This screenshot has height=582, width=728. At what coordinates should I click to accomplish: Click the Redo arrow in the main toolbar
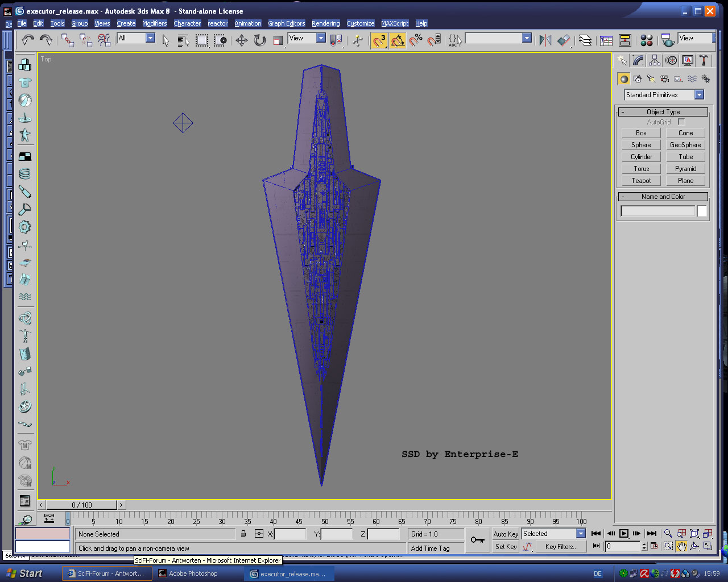click(46, 40)
